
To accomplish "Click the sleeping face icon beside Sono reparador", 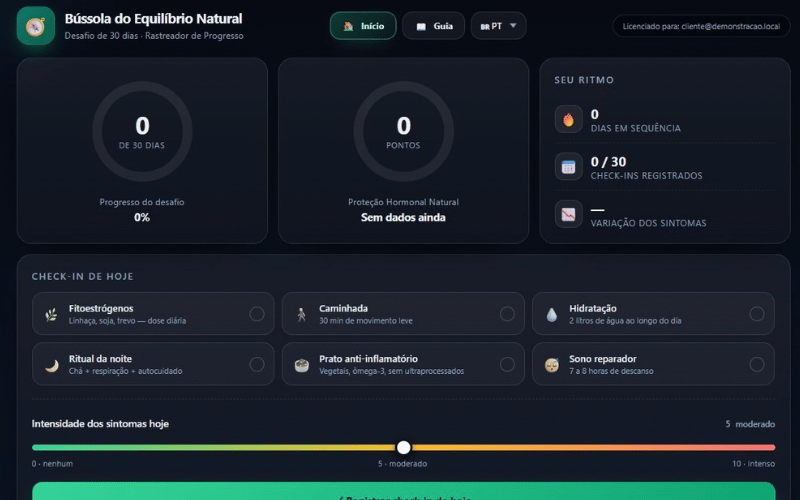I will tap(552, 365).
